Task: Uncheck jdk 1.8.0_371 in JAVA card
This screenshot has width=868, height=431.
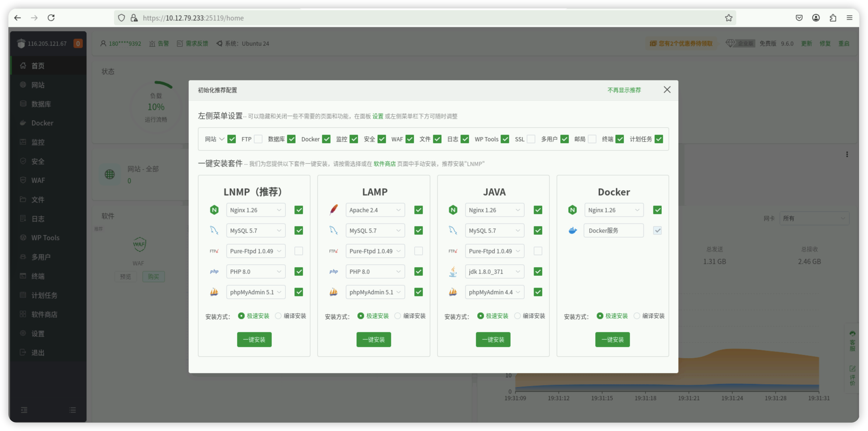Action: (538, 272)
